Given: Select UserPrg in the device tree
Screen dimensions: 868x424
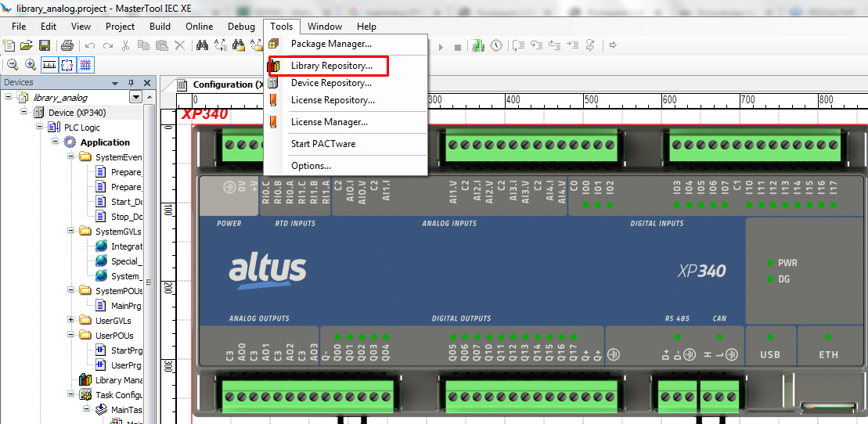Looking at the screenshot, I should coord(126,365).
